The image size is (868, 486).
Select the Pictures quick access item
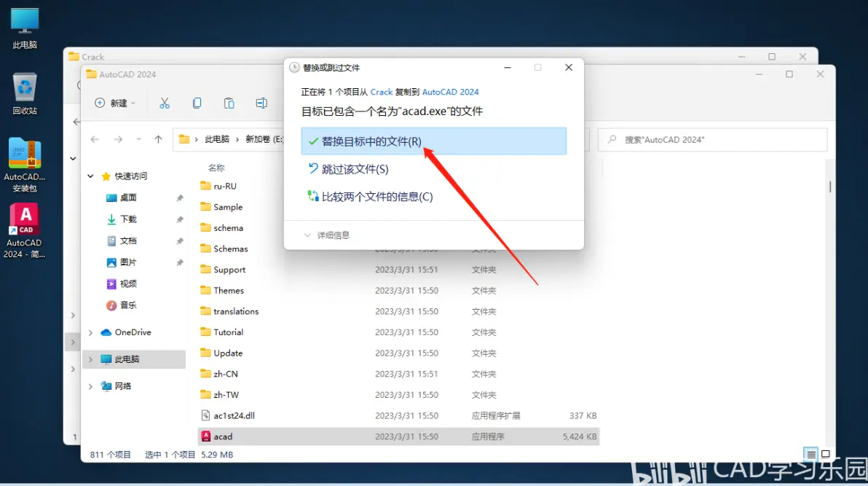point(128,262)
